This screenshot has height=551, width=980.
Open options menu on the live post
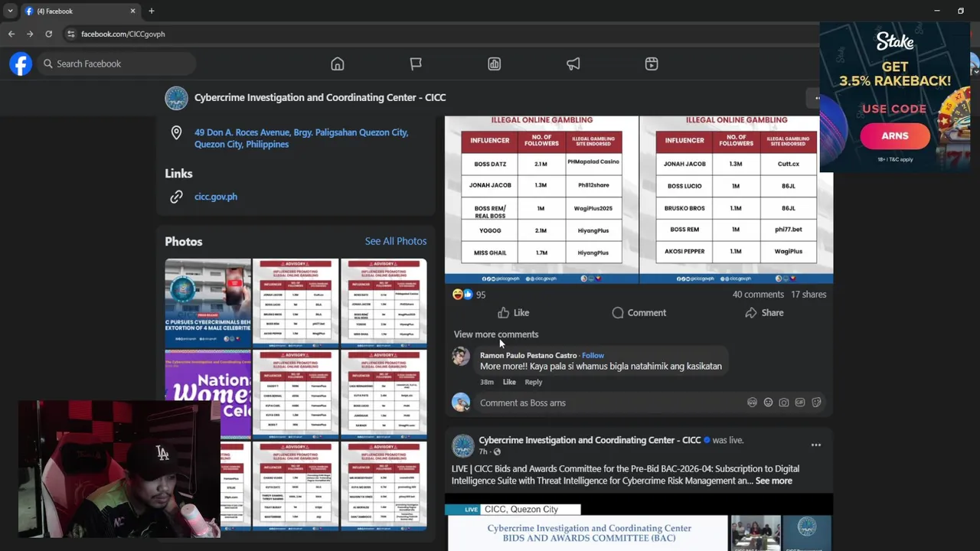coord(816,445)
